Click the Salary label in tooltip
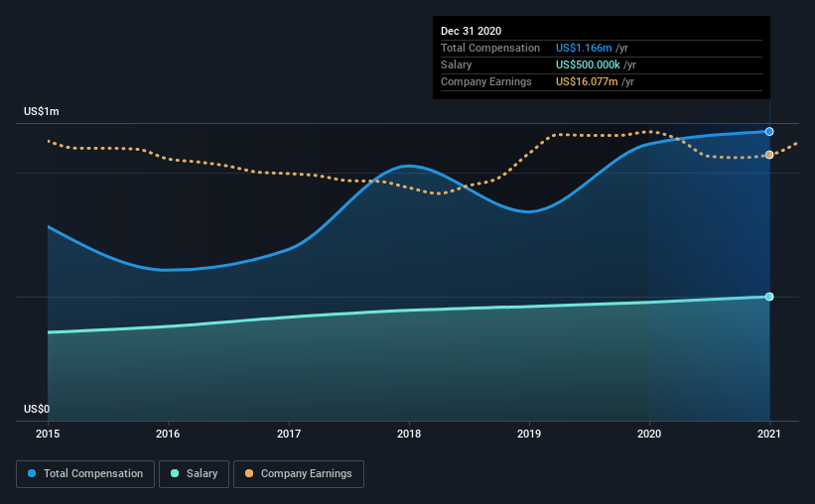815x504 pixels. point(457,64)
